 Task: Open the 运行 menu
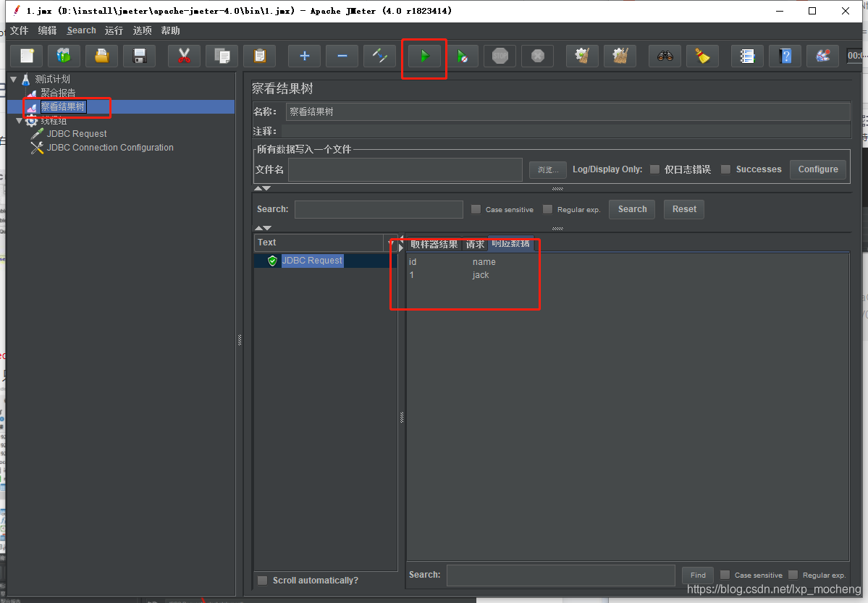click(x=114, y=30)
